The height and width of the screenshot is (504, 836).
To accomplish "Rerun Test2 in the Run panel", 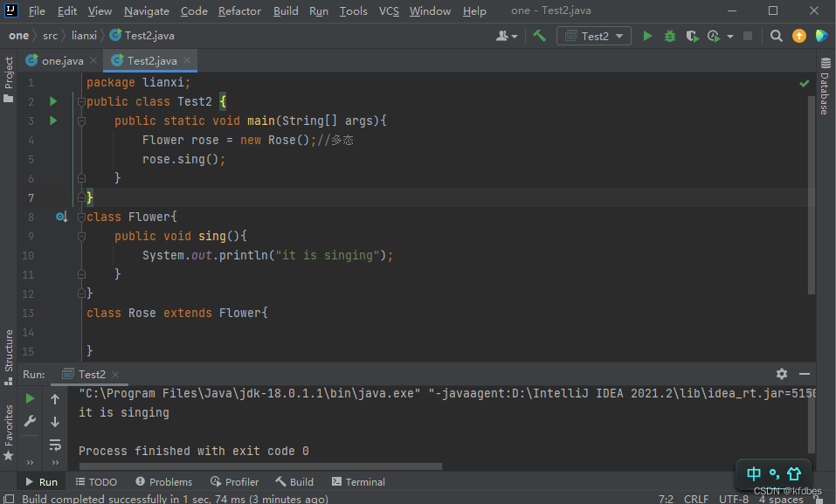I will pyautogui.click(x=31, y=398).
